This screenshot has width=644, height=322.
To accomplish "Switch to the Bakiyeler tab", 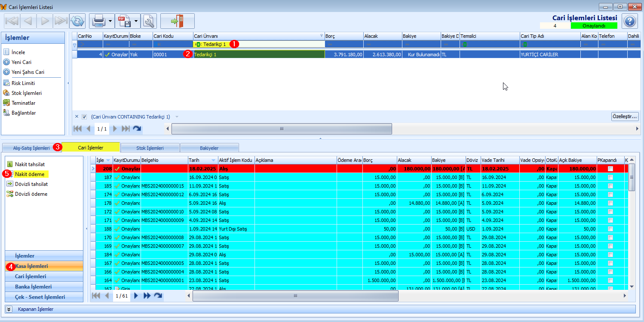I will (209, 148).
